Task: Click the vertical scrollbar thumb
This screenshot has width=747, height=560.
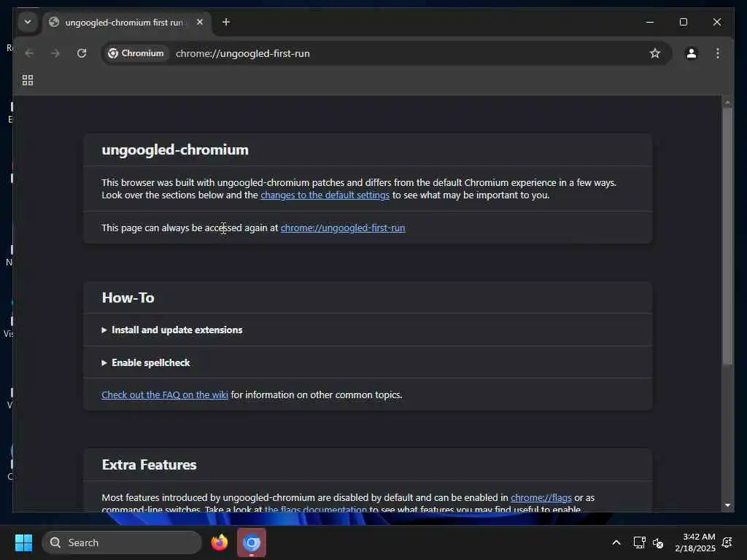Action: coord(727,236)
